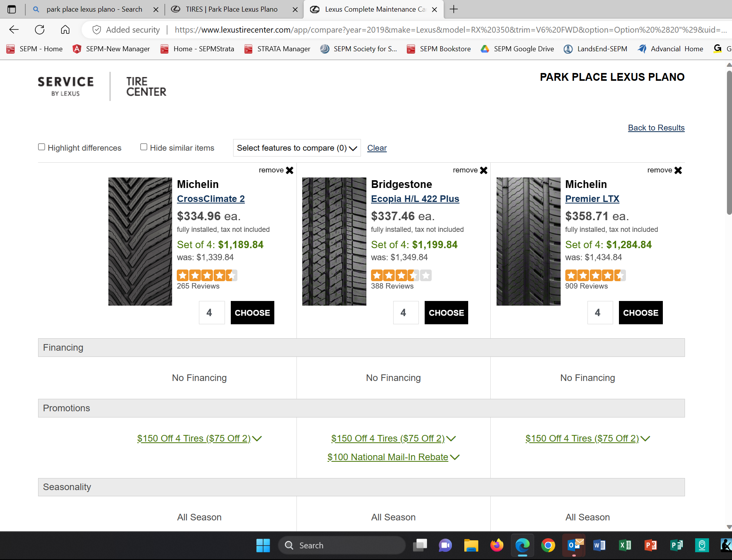Remove the Bridgestone Ecopia tire from comparison
The height and width of the screenshot is (560, 732).
tap(470, 170)
